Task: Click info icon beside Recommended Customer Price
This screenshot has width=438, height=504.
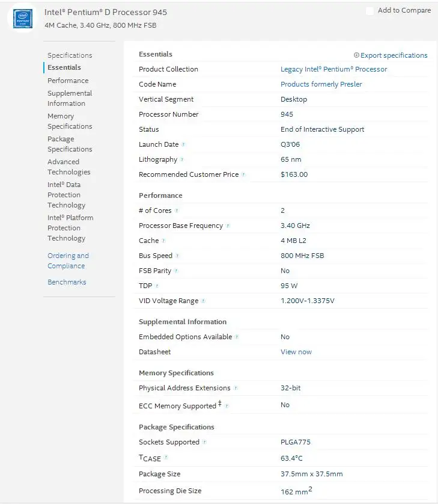Action: tap(243, 174)
